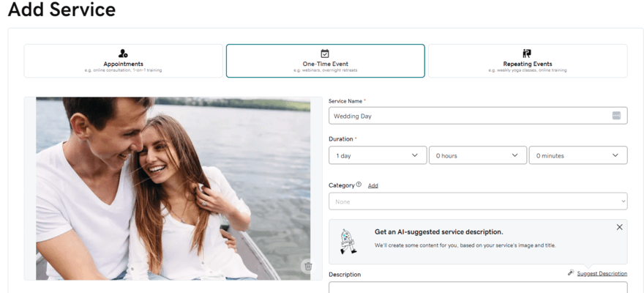The height and width of the screenshot is (293, 644).
Task: Click the couple service image
Action: point(173,189)
